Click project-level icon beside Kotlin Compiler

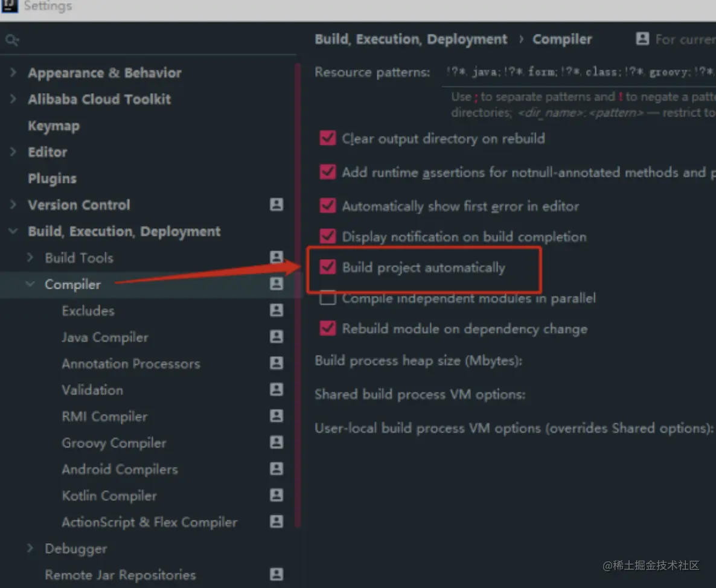click(276, 495)
